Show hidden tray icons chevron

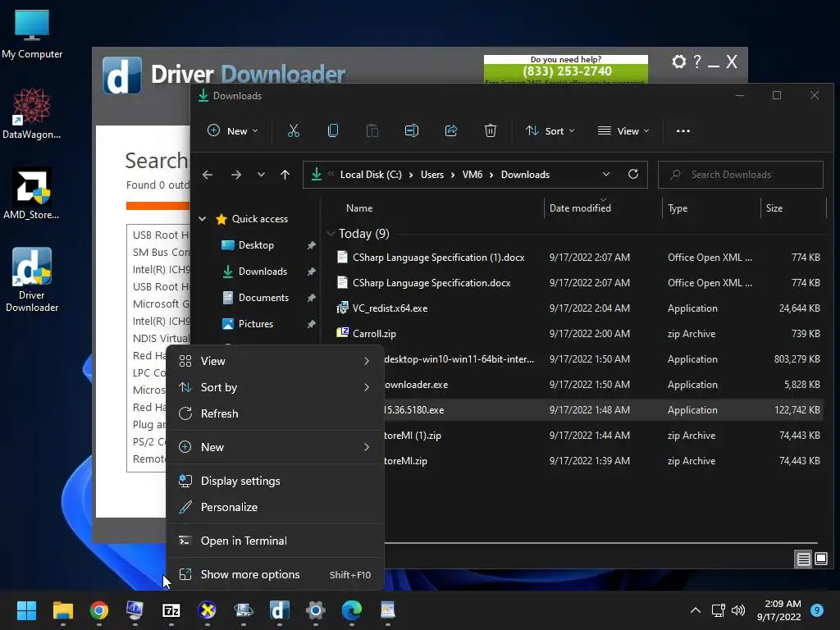pyautogui.click(x=696, y=610)
